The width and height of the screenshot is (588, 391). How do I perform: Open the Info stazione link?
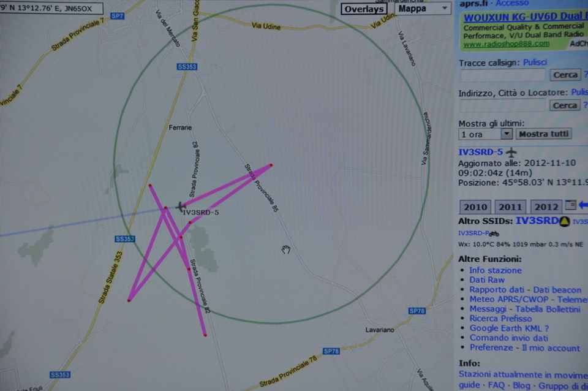[x=496, y=270]
